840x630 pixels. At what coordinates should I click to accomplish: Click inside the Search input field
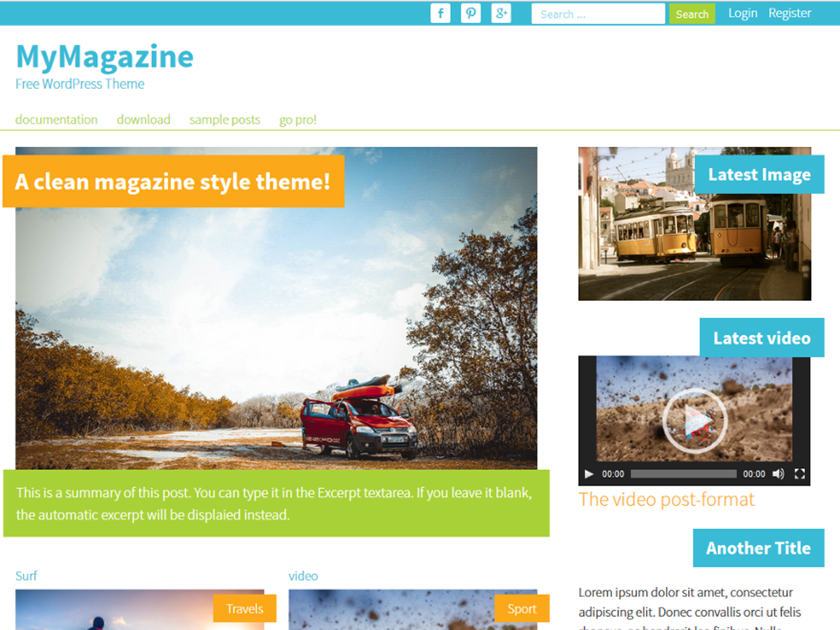(598, 13)
